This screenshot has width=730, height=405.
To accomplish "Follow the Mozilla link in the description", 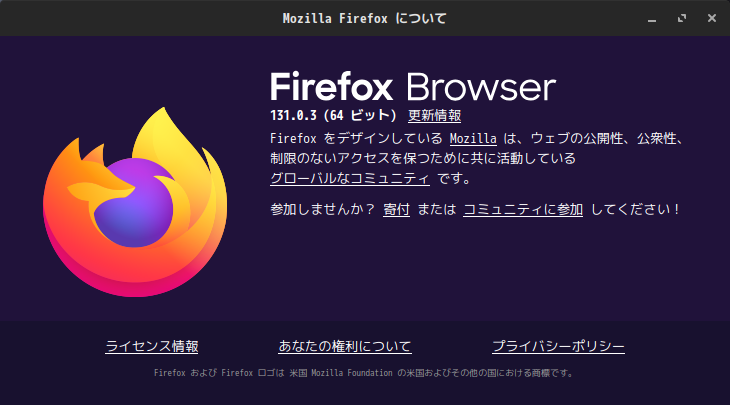I will click(x=473, y=139).
